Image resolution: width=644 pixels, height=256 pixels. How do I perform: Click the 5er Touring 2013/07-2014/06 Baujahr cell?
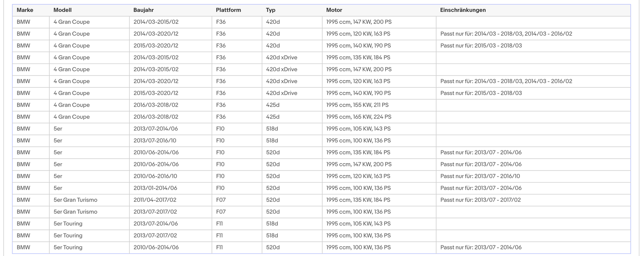coord(156,224)
